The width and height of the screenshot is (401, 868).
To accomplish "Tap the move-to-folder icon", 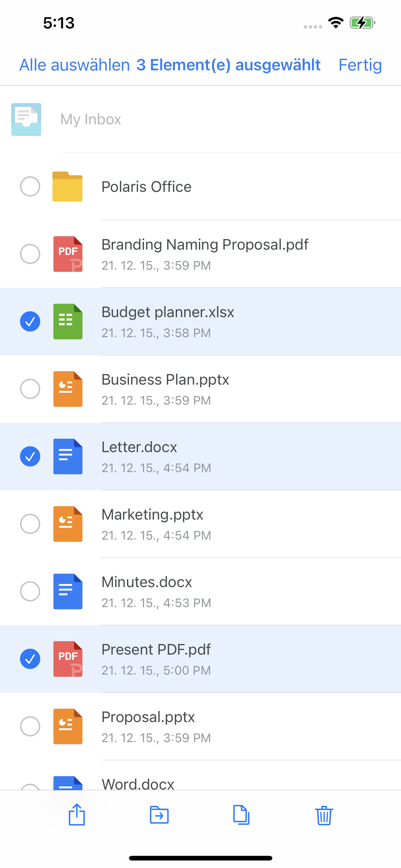I will (159, 815).
